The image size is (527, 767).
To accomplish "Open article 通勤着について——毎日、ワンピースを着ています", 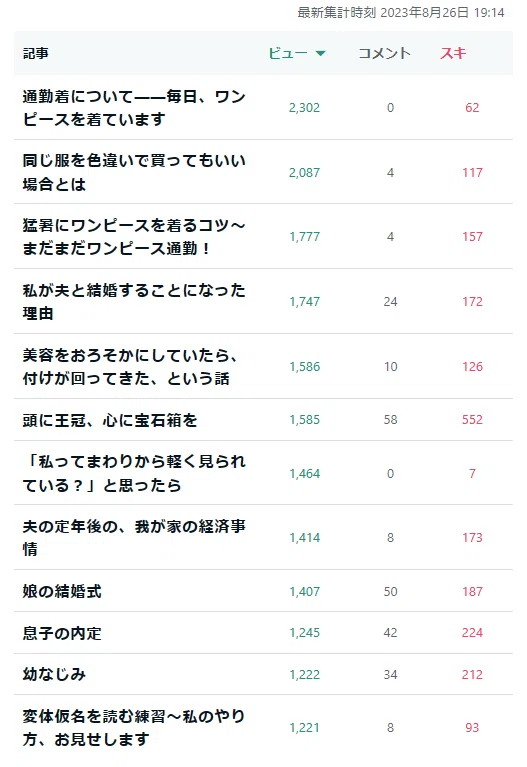I will (x=134, y=108).
